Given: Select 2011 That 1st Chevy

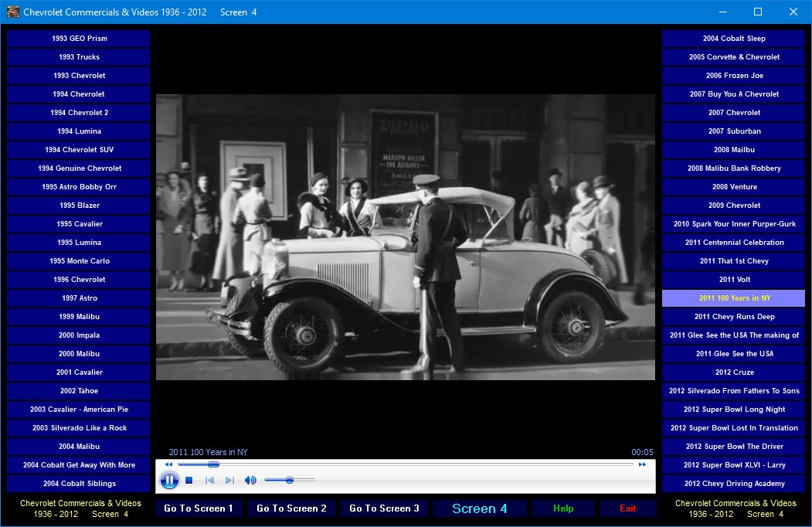Looking at the screenshot, I should [x=734, y=261].
